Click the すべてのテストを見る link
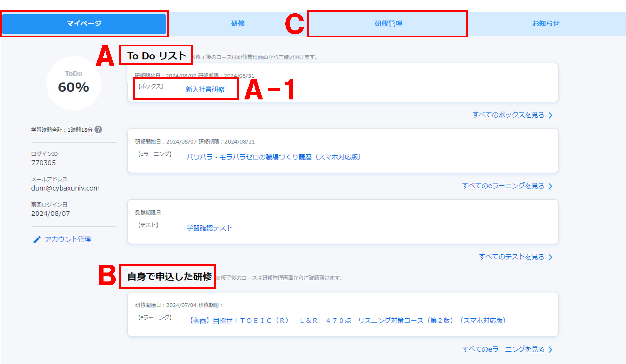 point(512,257)
